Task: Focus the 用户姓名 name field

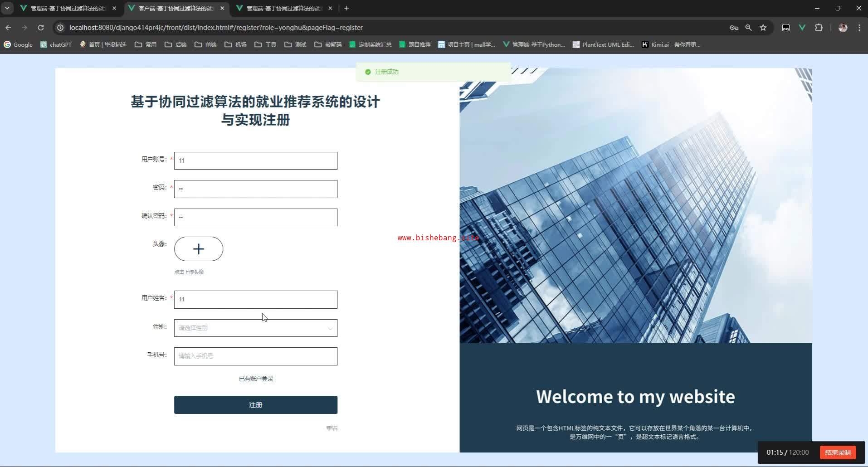Action: pyautogui.click(x=256, y=300)
